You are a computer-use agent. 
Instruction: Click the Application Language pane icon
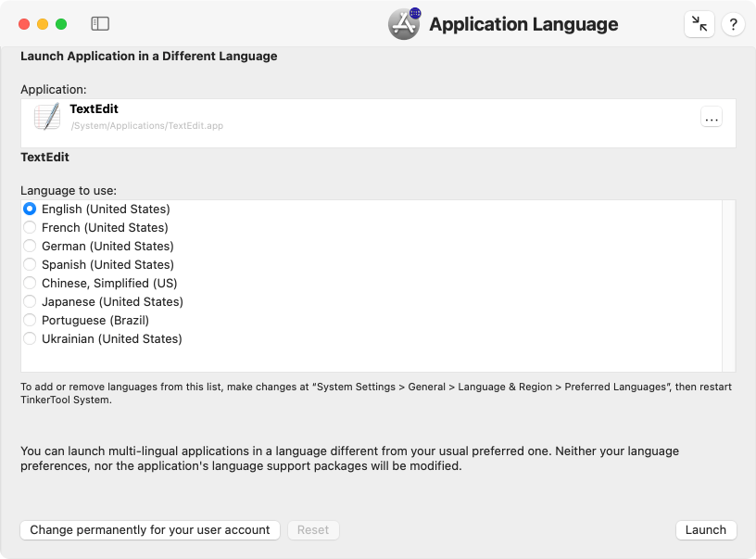(404, 23)
